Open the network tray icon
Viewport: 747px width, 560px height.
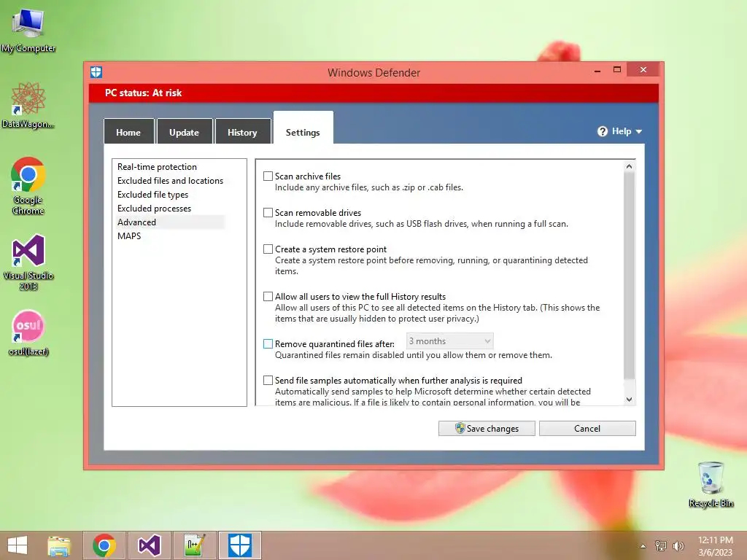[x=661, y=545]
